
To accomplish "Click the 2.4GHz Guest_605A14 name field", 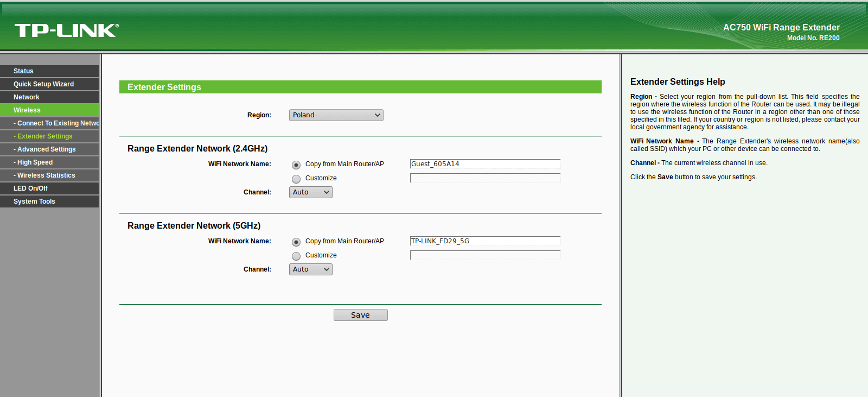I will click(485, 164).
